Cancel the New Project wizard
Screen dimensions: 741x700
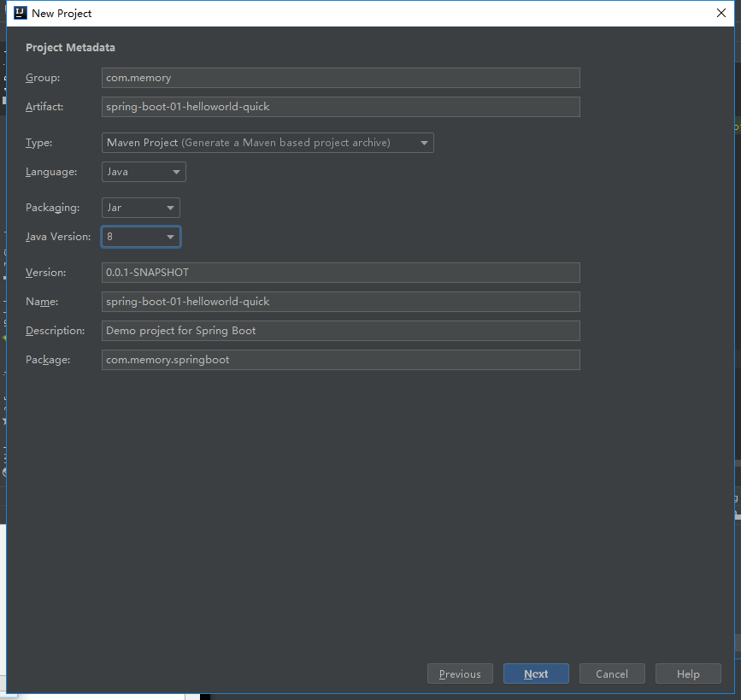click(612, 674)
